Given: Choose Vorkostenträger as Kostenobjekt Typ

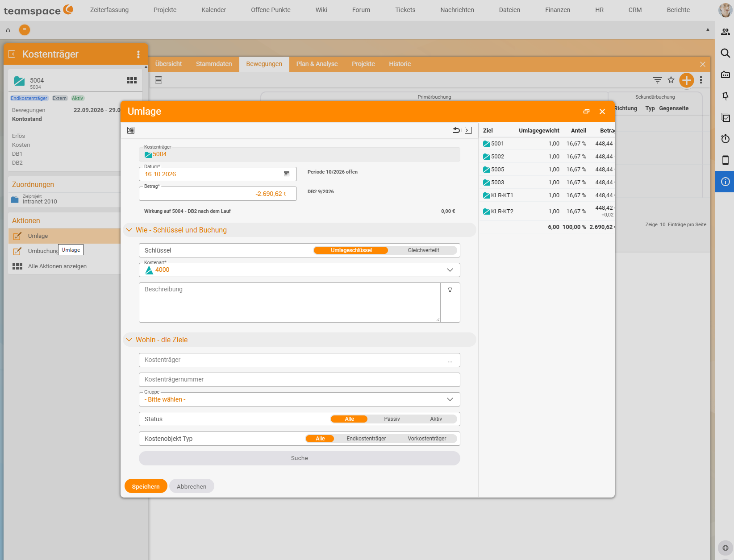Looking at the screenshot, I should click(427, 439).
